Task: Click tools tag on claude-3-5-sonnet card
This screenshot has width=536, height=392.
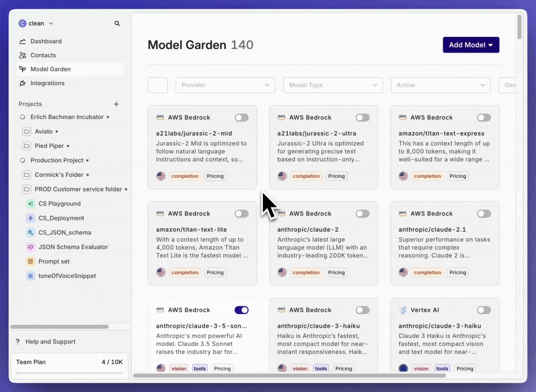Action: tap(200, 368)
